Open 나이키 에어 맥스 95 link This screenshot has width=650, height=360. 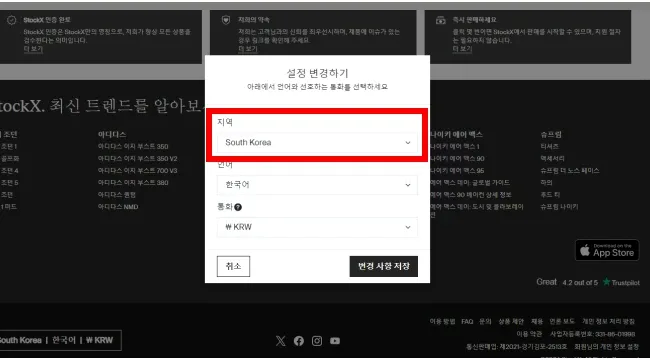coord(457,170)
